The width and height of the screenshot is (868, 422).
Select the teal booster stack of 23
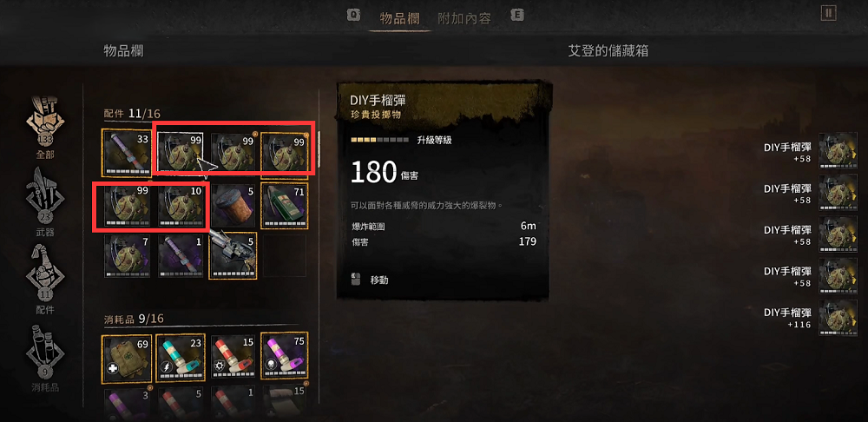click(x=181, y=358)
